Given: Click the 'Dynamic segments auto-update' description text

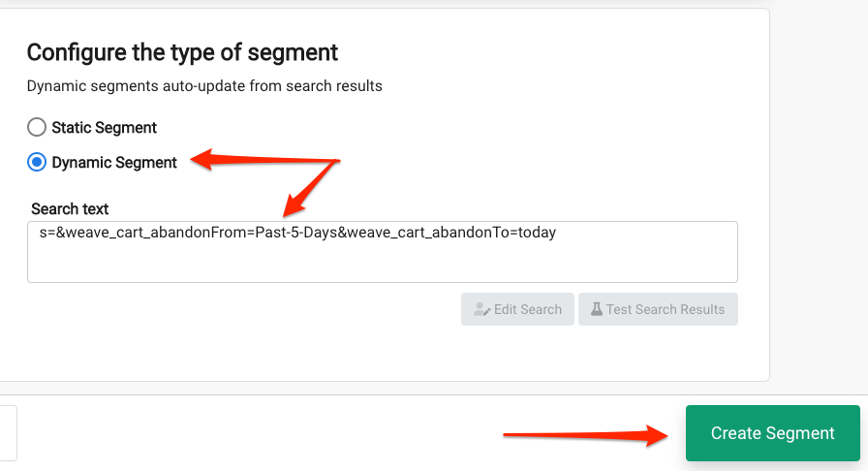Looking at the screenshot, I should click(204, 86).
